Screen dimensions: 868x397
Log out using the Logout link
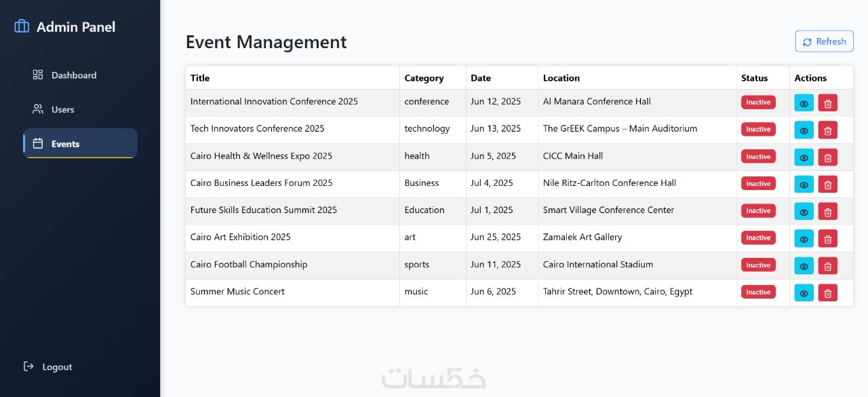(56, 367)
